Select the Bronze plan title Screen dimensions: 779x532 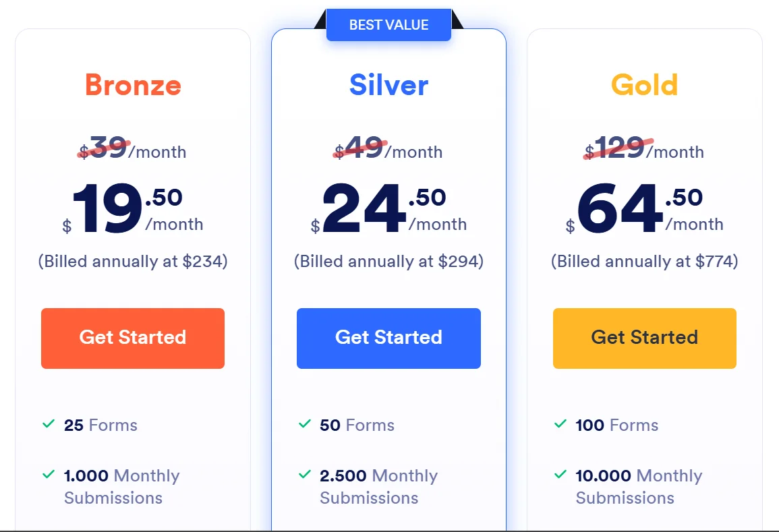[133, 86]
